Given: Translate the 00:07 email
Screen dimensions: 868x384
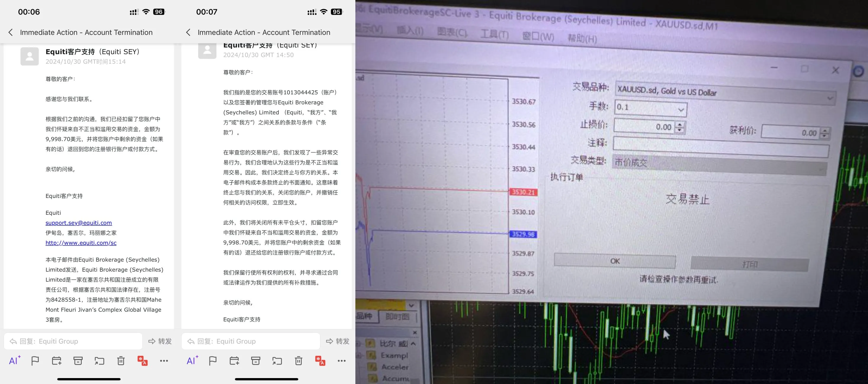Looking at the screenshot, I should pos(320,361).
